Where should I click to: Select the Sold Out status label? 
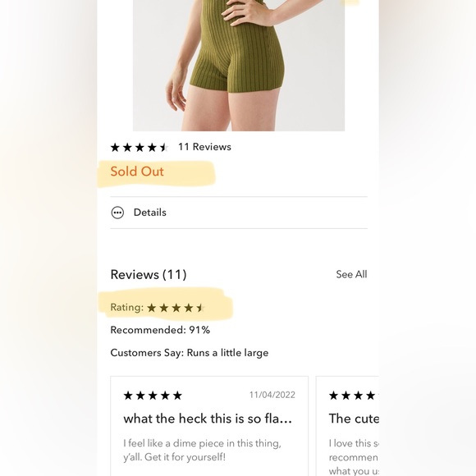137,172
